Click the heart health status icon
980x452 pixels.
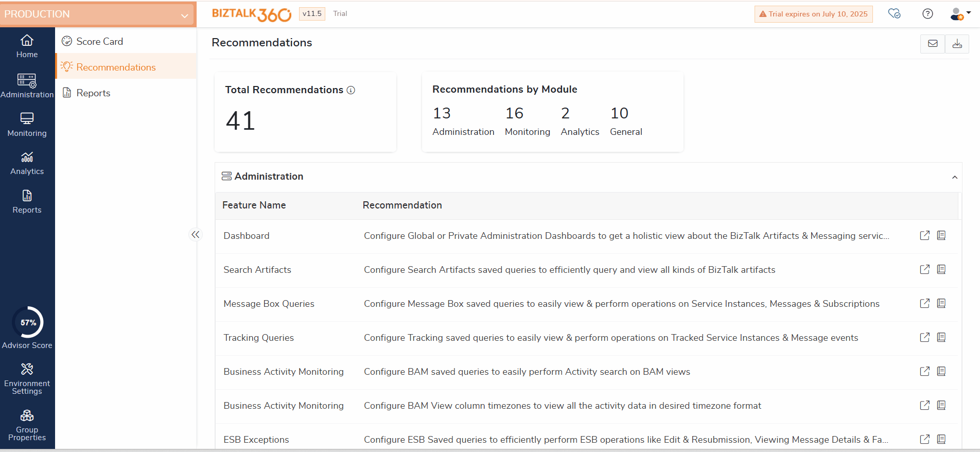click(x=894, y=14)
